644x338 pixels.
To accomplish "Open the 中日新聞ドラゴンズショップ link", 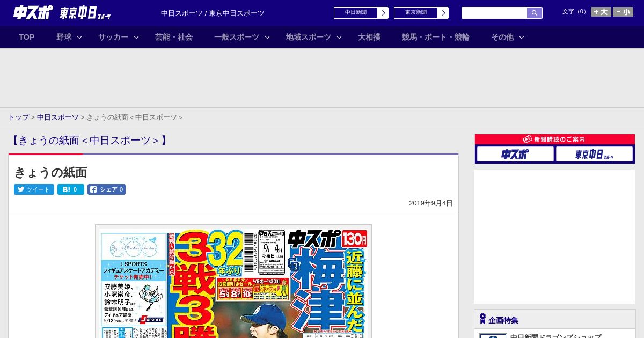I will click(x=555, y=336).
